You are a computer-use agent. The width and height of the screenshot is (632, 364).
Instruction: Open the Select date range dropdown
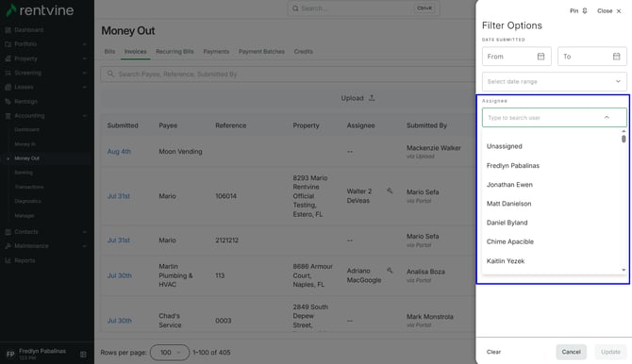(555, 81)
